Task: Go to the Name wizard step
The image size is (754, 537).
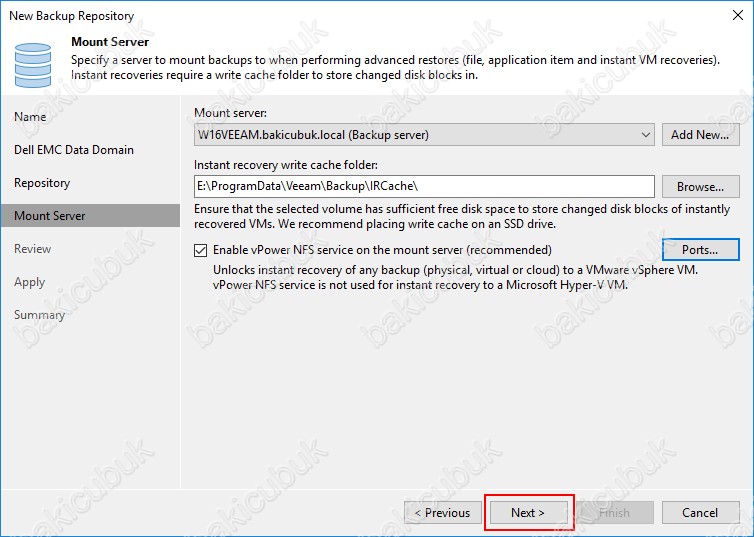Action: pyautogui.click(x=30, y=117)
